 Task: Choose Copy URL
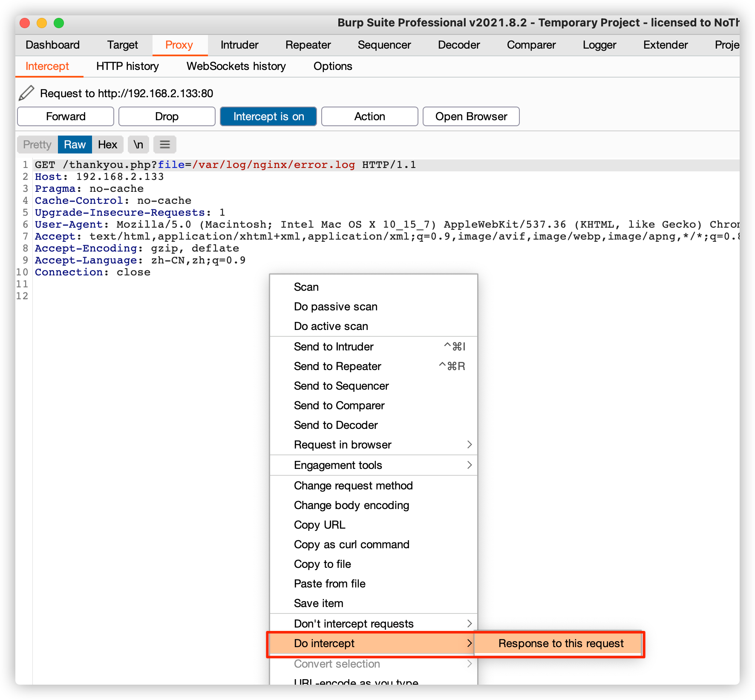click(374, 525)
